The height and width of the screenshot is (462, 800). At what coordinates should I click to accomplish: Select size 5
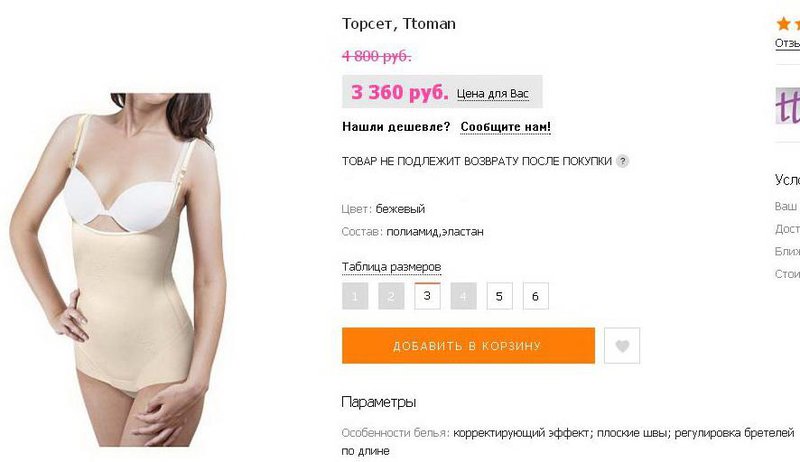pyautogui.click(x=499, y=296)
